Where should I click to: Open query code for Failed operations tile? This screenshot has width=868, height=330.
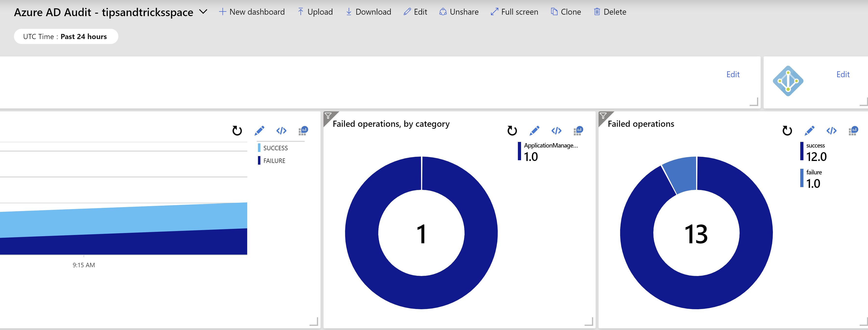[831, 131]
